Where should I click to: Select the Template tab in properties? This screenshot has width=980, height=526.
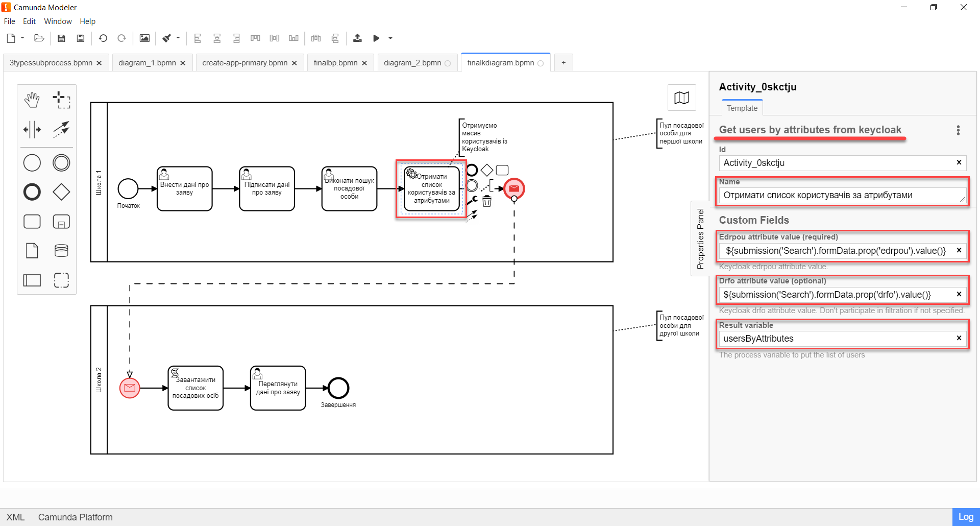[x=742, y=108]
